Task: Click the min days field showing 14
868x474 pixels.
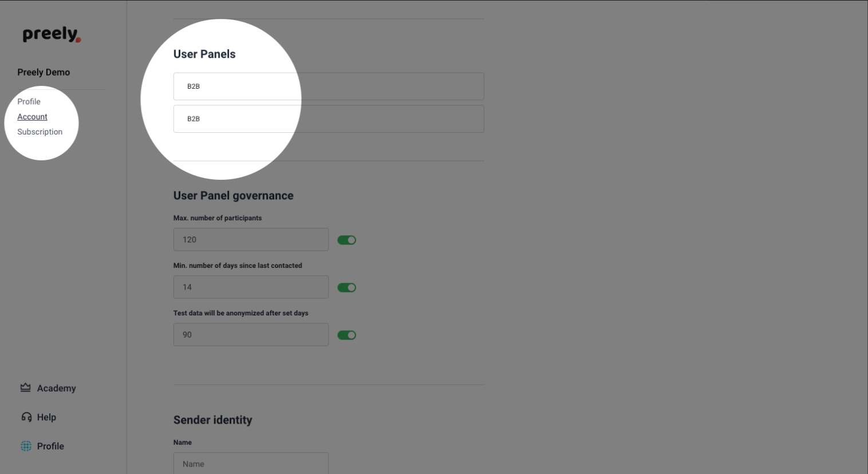Action: tap(251, 287)
